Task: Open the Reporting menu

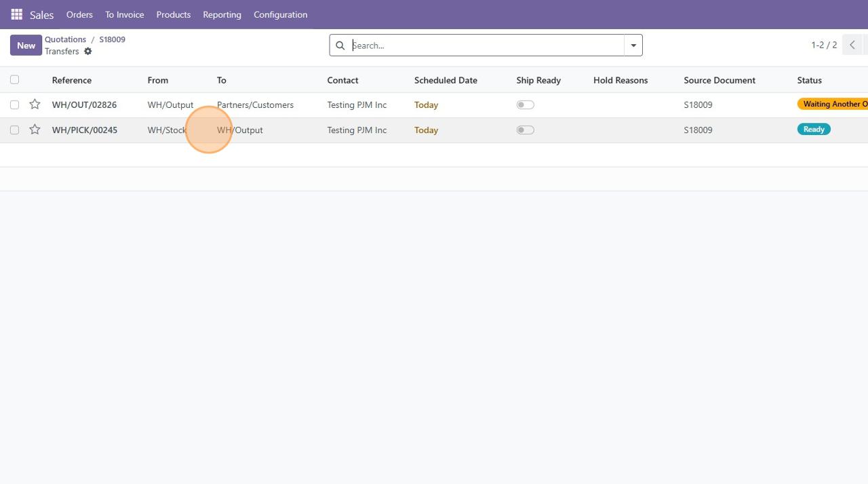Action: coord(222,14)
